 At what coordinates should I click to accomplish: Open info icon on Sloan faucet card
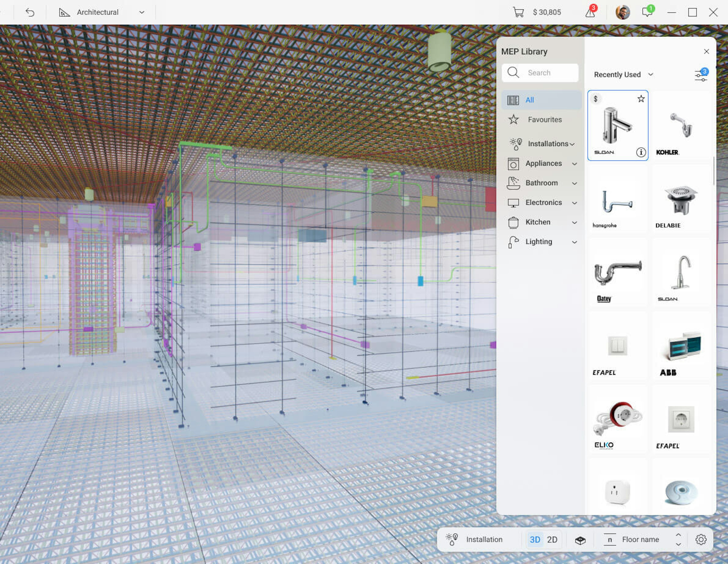[641, 152]
